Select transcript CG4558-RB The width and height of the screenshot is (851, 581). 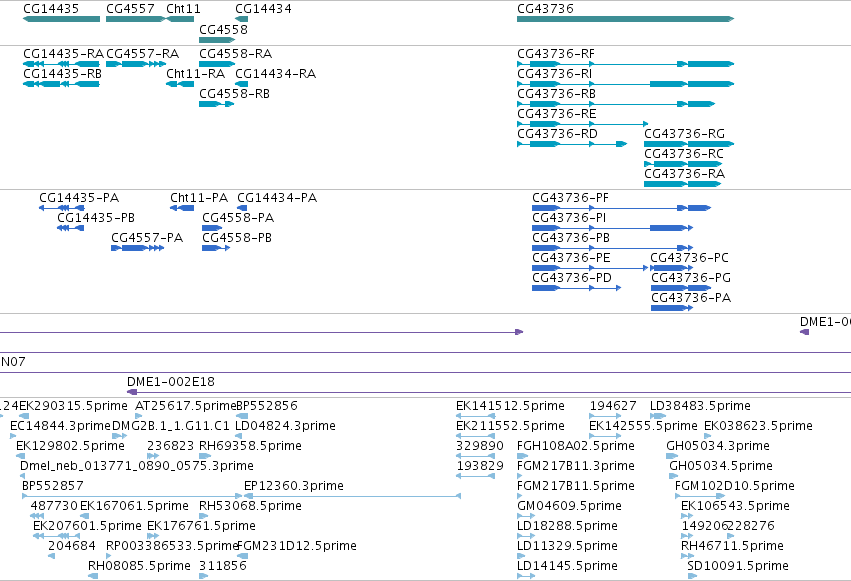pos(217,104)
